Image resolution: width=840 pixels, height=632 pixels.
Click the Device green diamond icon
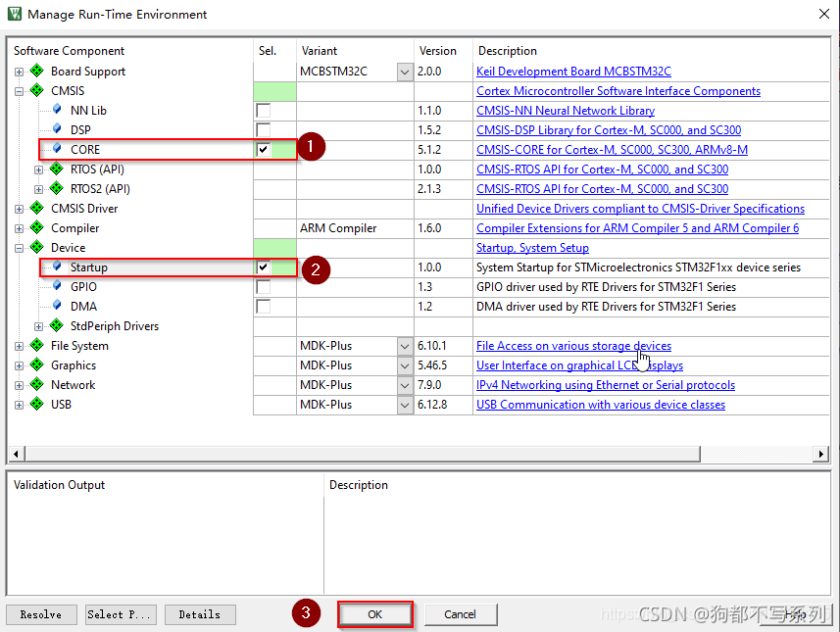tap(37, 247)
